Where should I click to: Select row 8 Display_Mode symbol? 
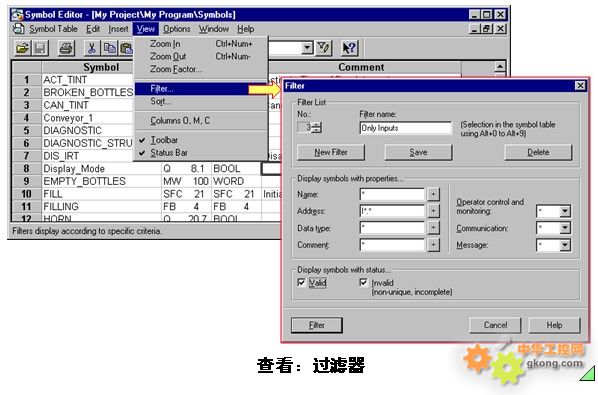point(101,169)
